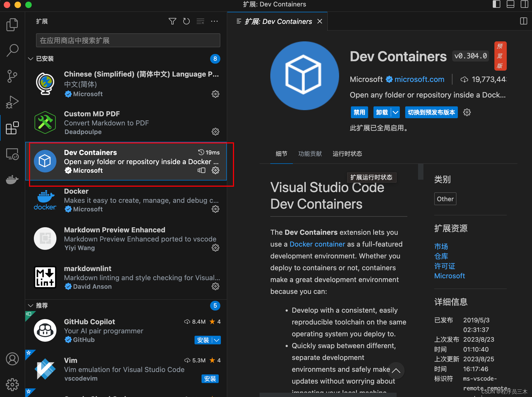This screenshot has height=397, width=532.
Task: Open GitHub Copilot install dropdown arrow
Action: (x=217, y=340)
